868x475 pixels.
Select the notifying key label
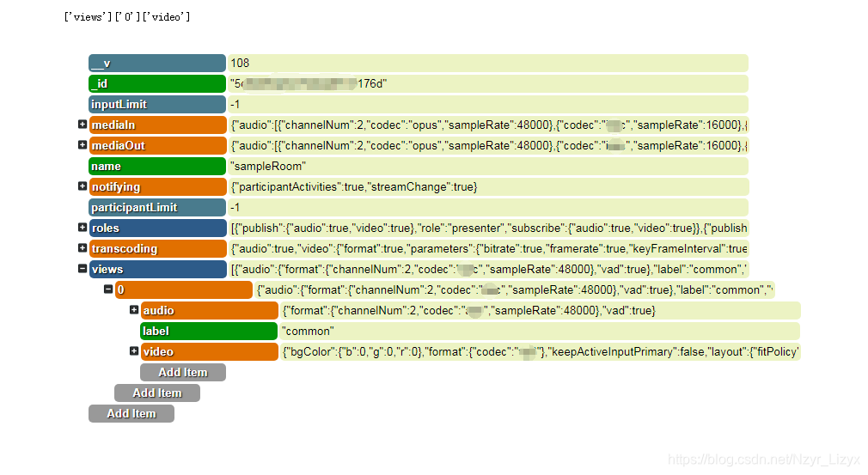(158, 187)
